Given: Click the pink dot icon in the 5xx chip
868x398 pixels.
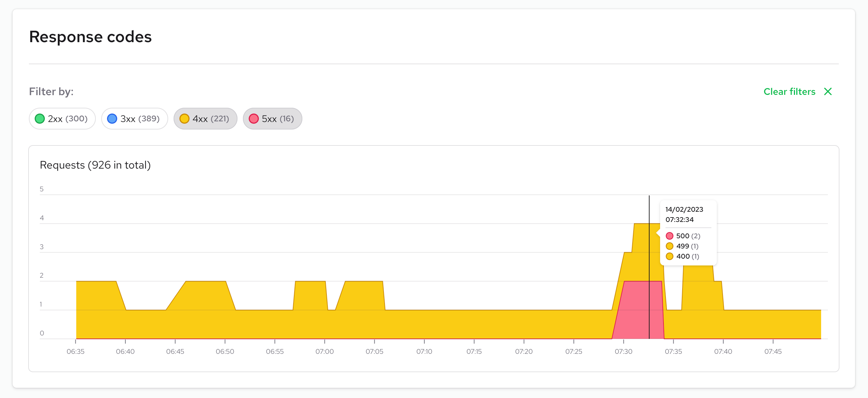Looking at the screenshot, I should click(253, 119).
